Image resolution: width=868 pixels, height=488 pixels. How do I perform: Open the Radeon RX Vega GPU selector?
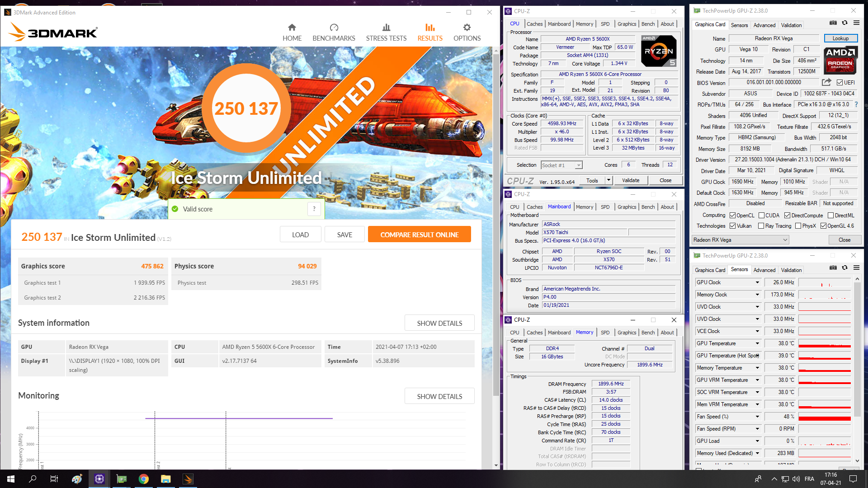coord(741,240)
